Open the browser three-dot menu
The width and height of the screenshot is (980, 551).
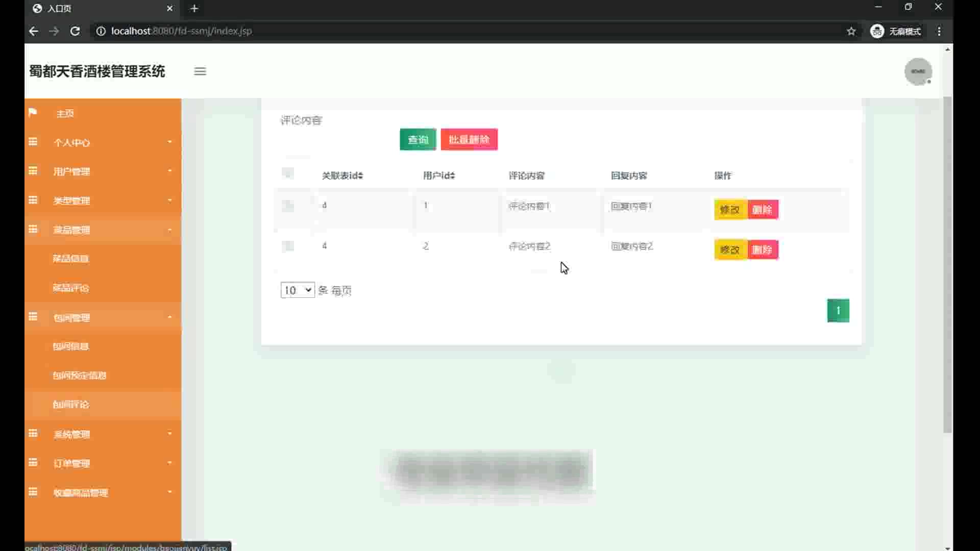click(939, 31)
